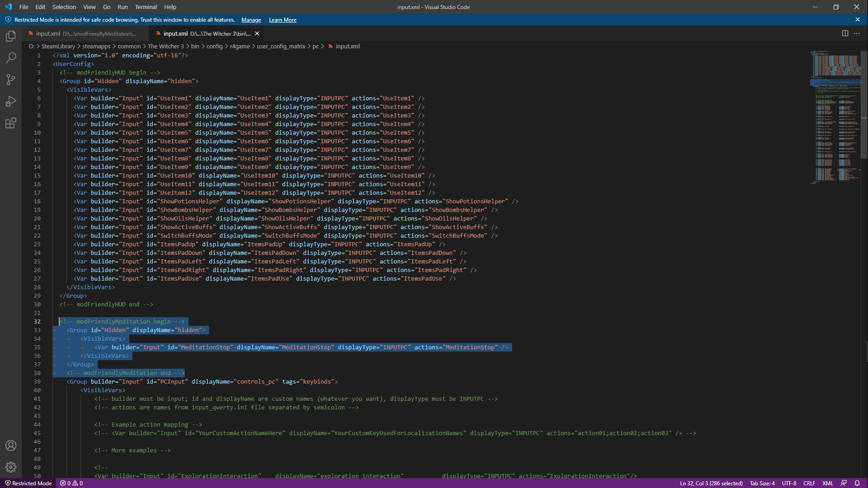
Task: Click the r4game breadcrumb folder
Action: (240, 47)
